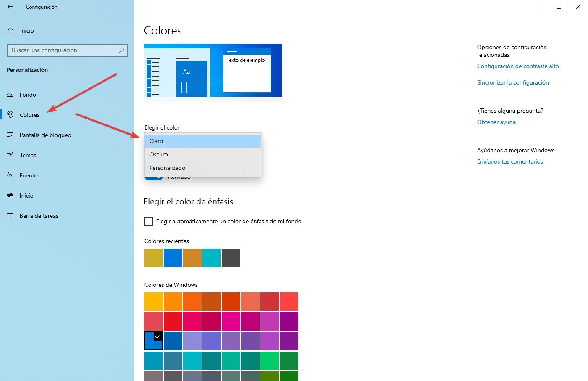Pick the turquoise swatch in Colores recientes
588x381 pixels.
point(212,258)
